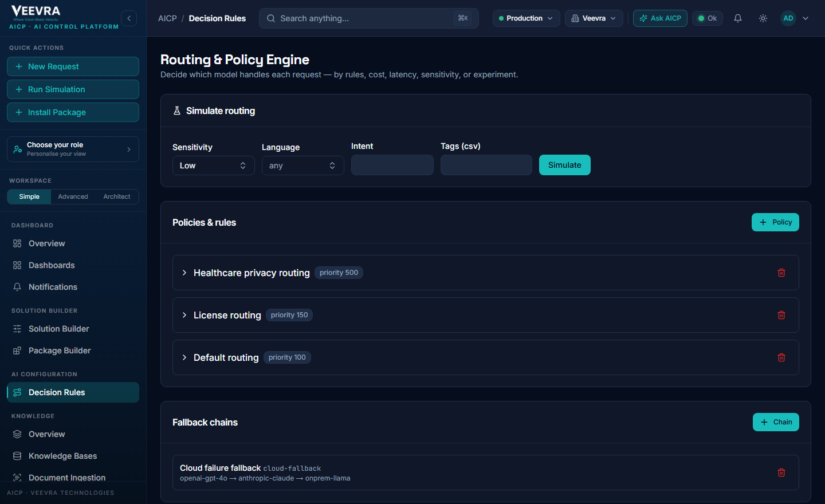Image resolution: width=825 pixels, height=504 pixels.
Task: Click the priority 150 badge
Action: click(289, 315)
